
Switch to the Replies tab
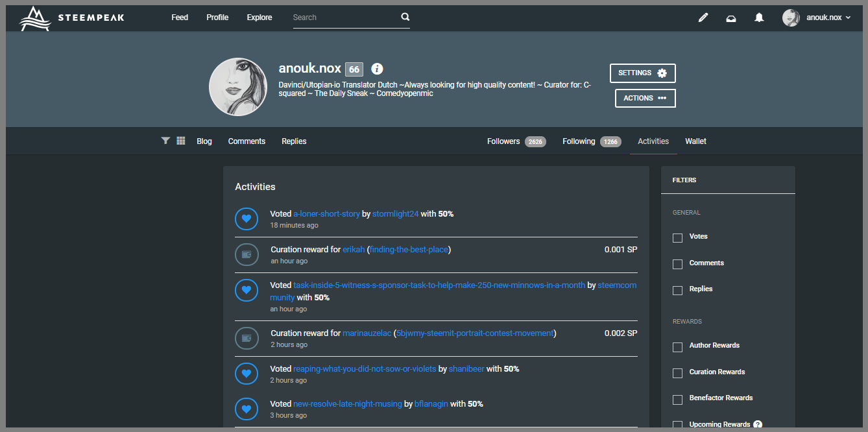click(x=294, y=141)
